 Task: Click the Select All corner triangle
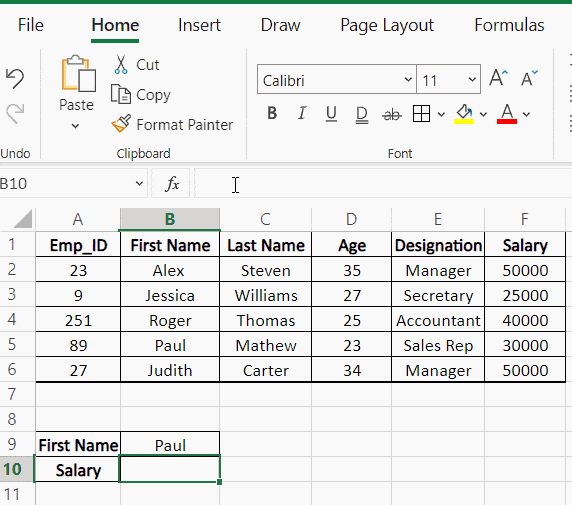click(x=23, y=219)
